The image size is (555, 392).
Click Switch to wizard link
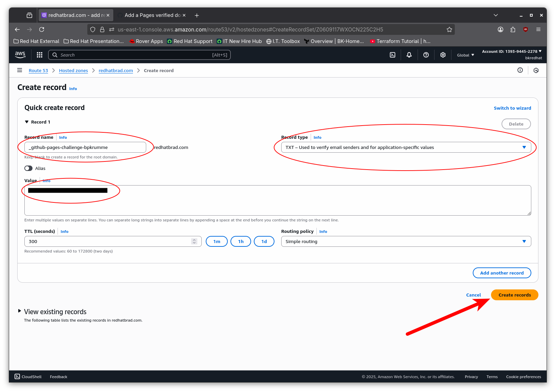click(x=512, y=108)
